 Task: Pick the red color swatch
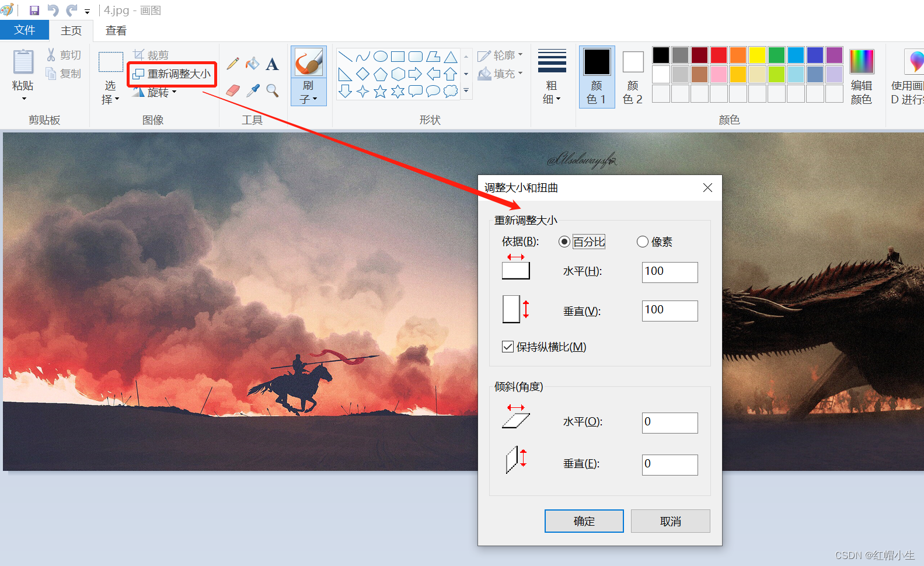(719, 55)
